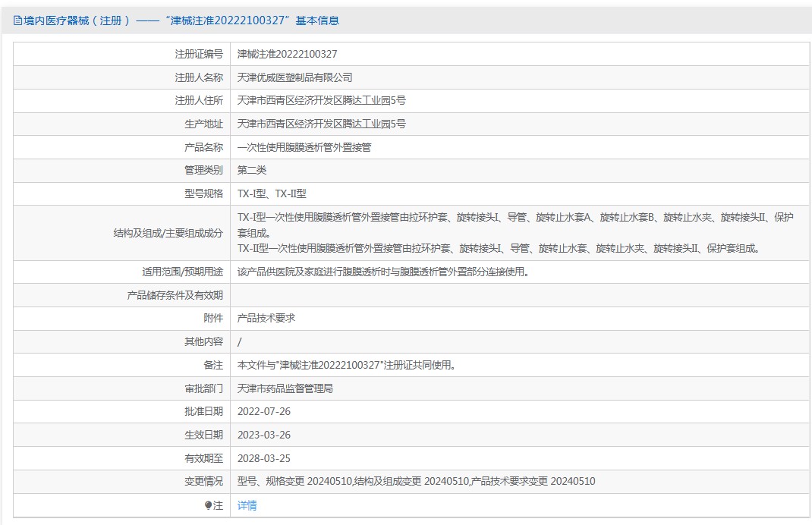This screenshot has height=525, width=812.
Task: Click the 产品名称 label
Action: [x=203, y=147]
